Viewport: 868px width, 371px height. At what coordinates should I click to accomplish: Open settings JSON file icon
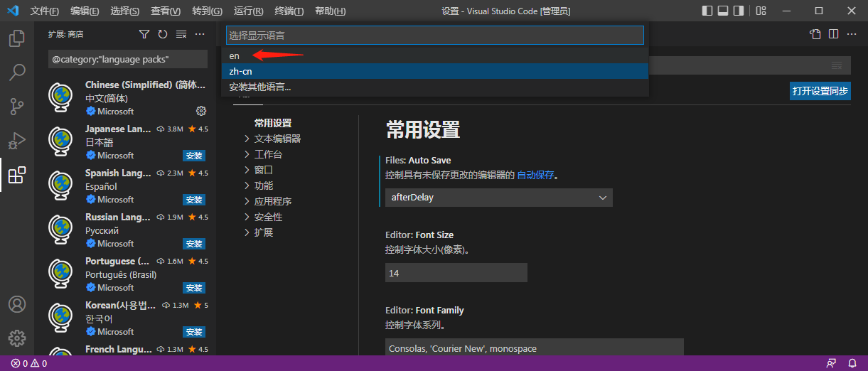pos(815,34)
